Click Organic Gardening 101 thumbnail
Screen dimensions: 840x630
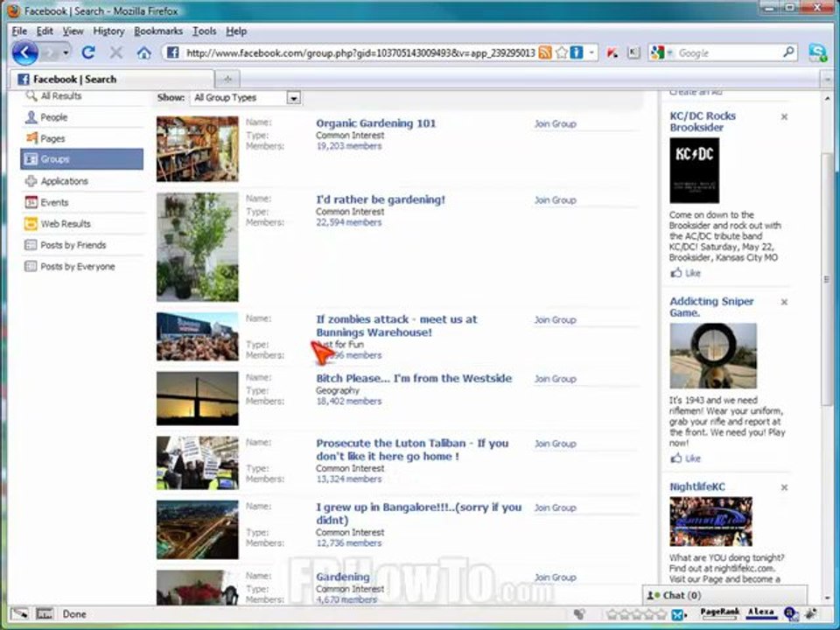click(x=197, y=149)
